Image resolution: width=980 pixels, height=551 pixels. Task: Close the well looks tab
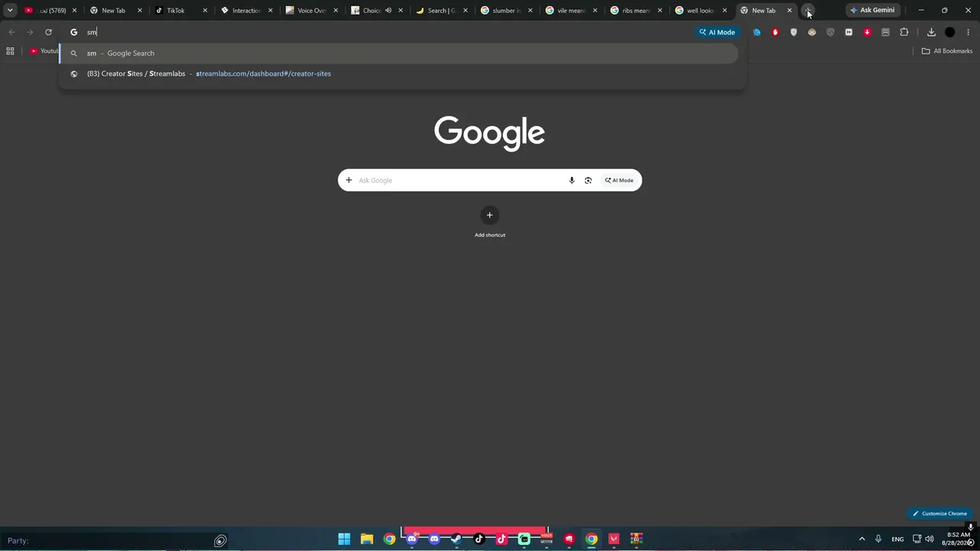[x=725, y=11]
